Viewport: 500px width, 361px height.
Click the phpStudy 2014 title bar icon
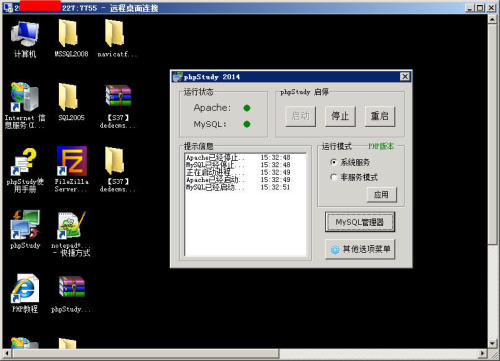tap(177, 77)
